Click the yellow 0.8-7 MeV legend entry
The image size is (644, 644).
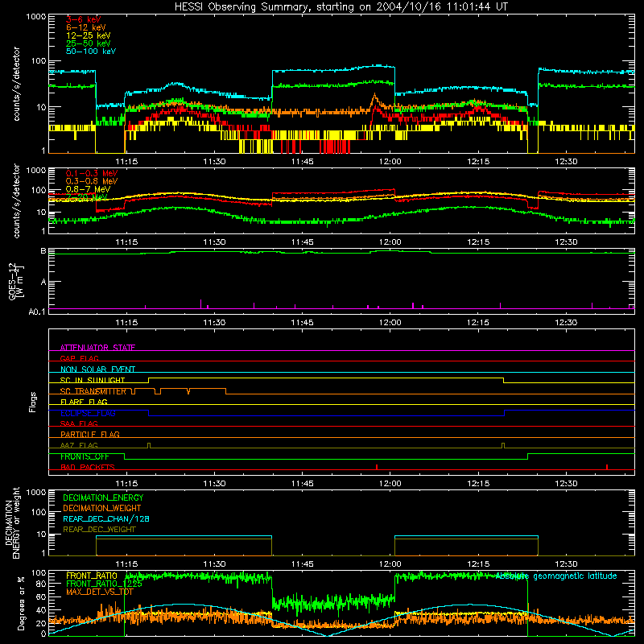click(88, 189)
